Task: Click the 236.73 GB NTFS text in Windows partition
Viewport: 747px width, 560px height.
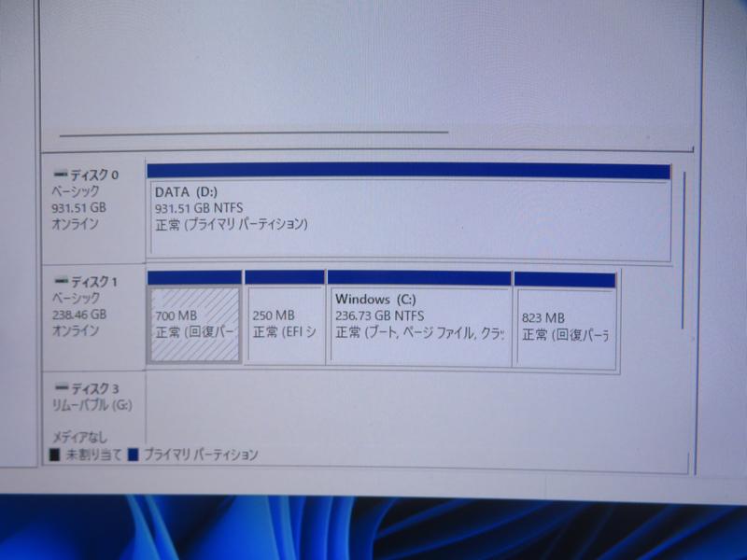Action: (x=380, y=315)
